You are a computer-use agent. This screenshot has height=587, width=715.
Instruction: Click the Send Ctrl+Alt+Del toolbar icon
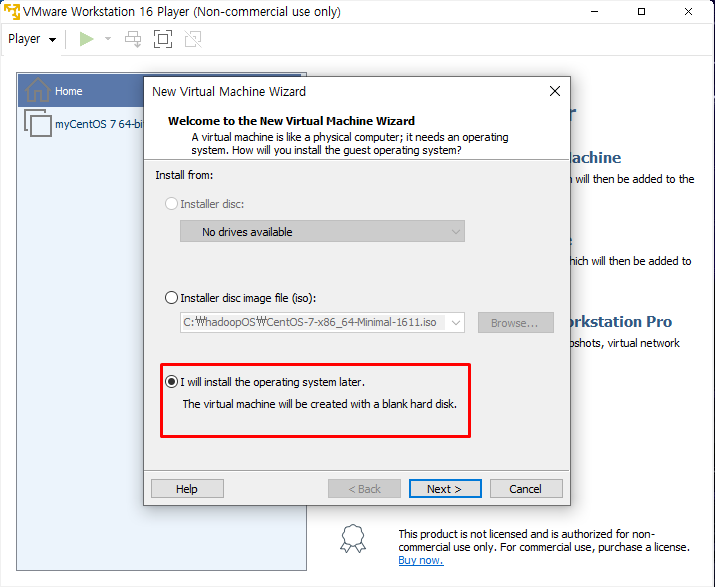click(133, 39)
